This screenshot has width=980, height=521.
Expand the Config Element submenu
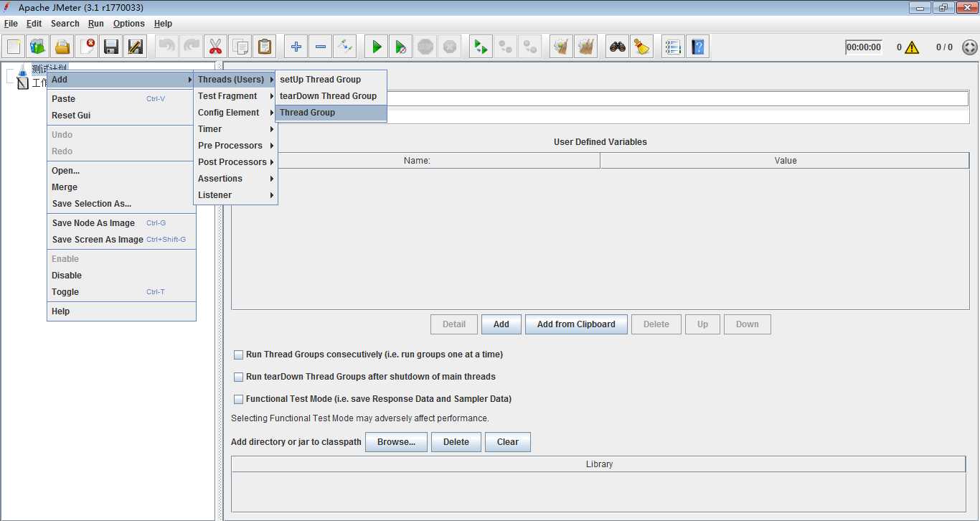pyautogui.click(x=235, y=113)
